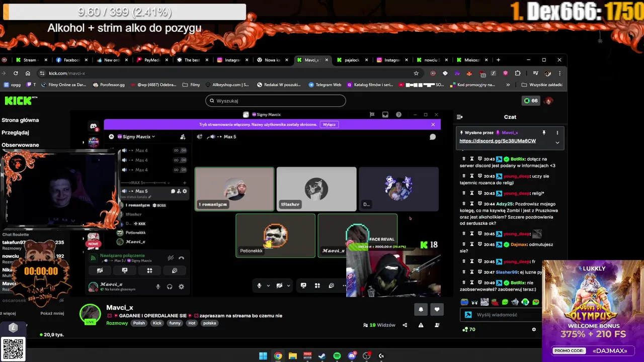Follow Mavci_x with heart button
Viewport: 644px width, 362px height.
[x=437, y=309]
